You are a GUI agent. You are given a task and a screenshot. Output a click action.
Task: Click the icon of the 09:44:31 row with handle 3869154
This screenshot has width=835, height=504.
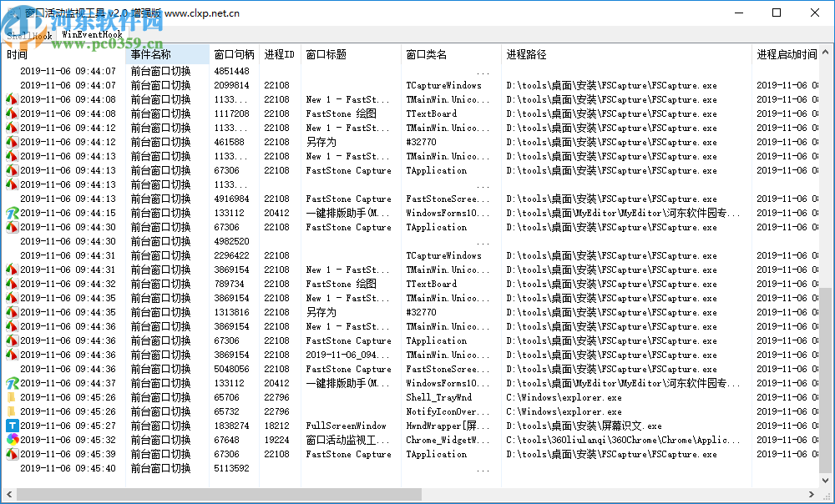12,270
